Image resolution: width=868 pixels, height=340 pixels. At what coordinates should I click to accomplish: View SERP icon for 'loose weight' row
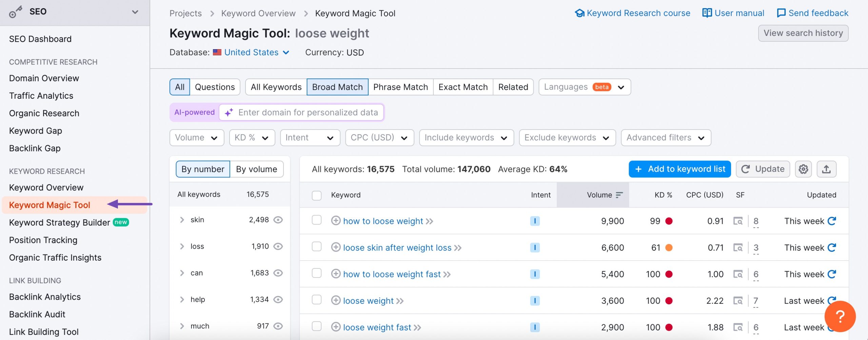(x=738, y=301)
